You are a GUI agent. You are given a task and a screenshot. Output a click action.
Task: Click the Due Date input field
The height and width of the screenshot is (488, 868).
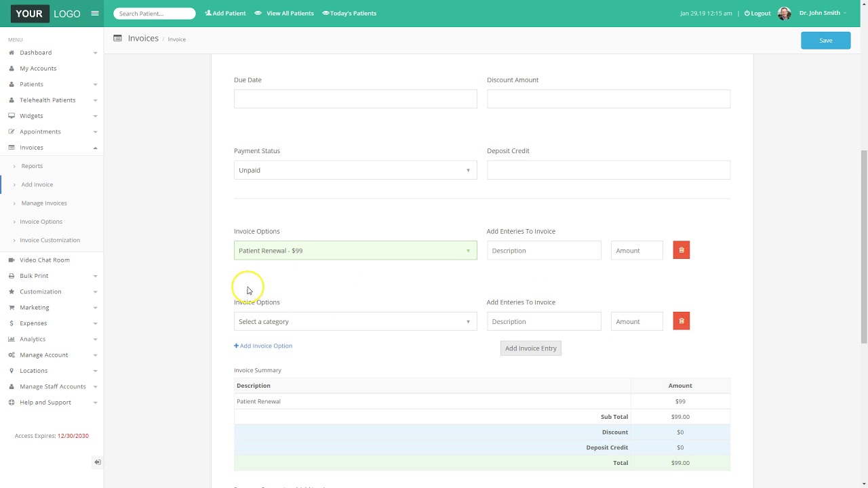[x=355, y=99]
